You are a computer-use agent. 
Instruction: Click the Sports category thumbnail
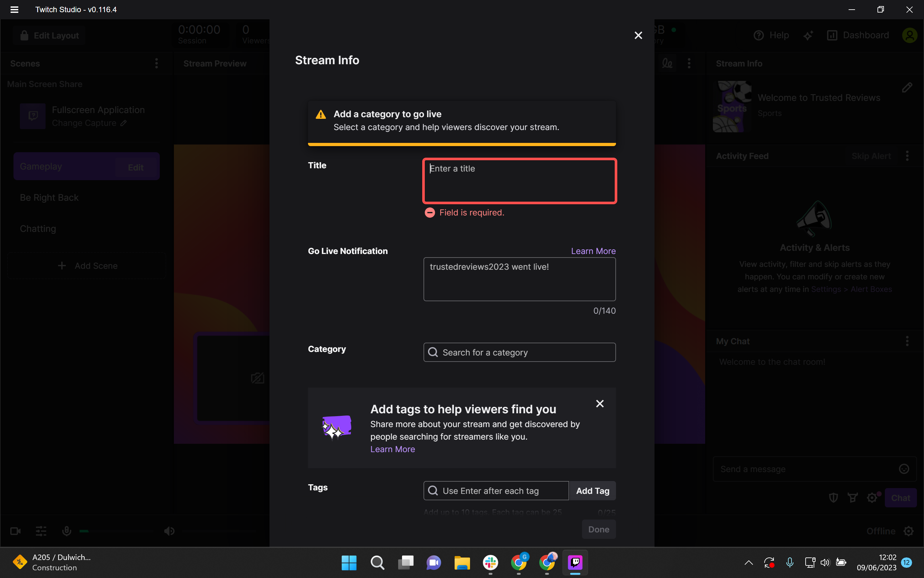click(732, 107)
